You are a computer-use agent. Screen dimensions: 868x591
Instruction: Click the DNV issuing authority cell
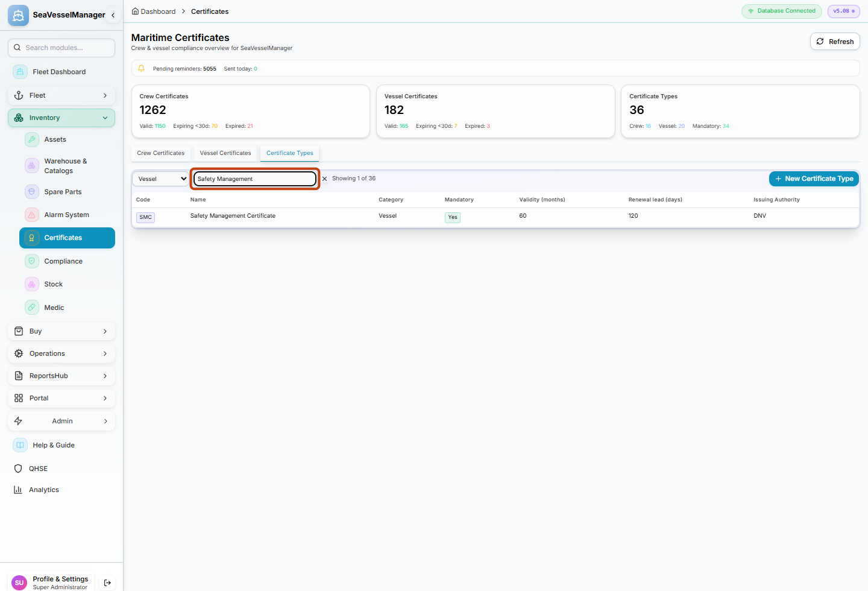point(759,216)
